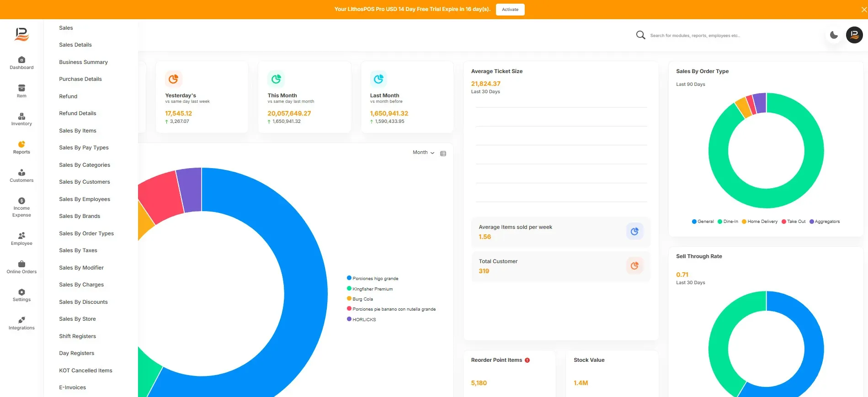
Task: Open chart table view icon beside Month
Action: click(x=443, y=154)
